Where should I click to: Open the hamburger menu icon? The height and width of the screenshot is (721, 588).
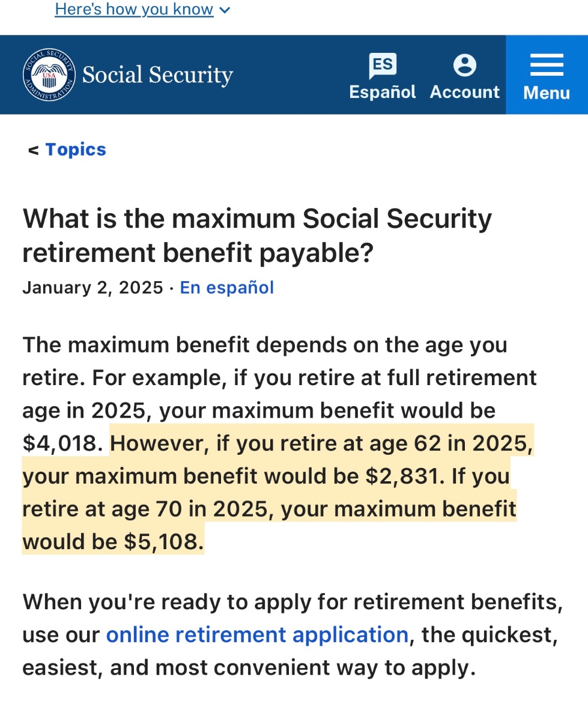click(x=547, y=65)
